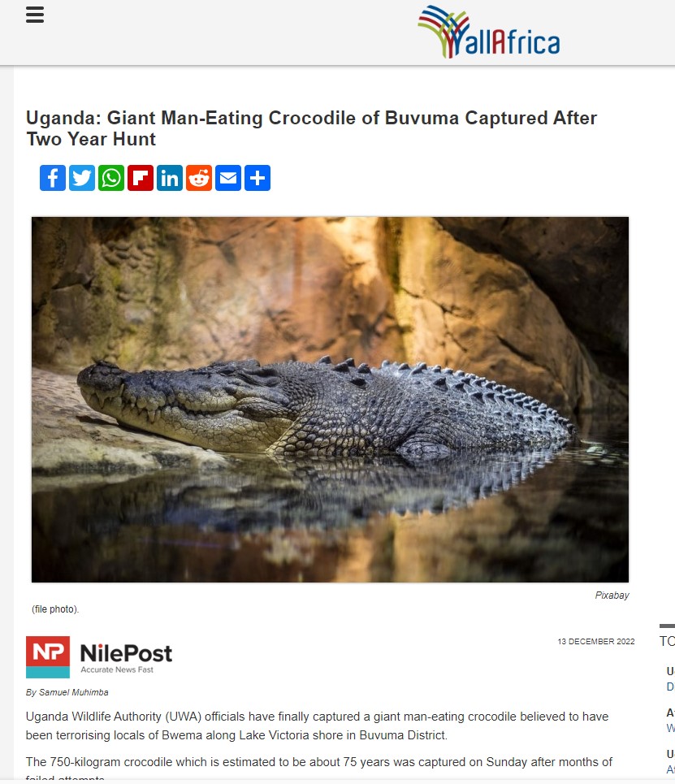The width and height of the screenshot is (675, 784).
Task: Share article on Facebook
Action: point(53,178)
